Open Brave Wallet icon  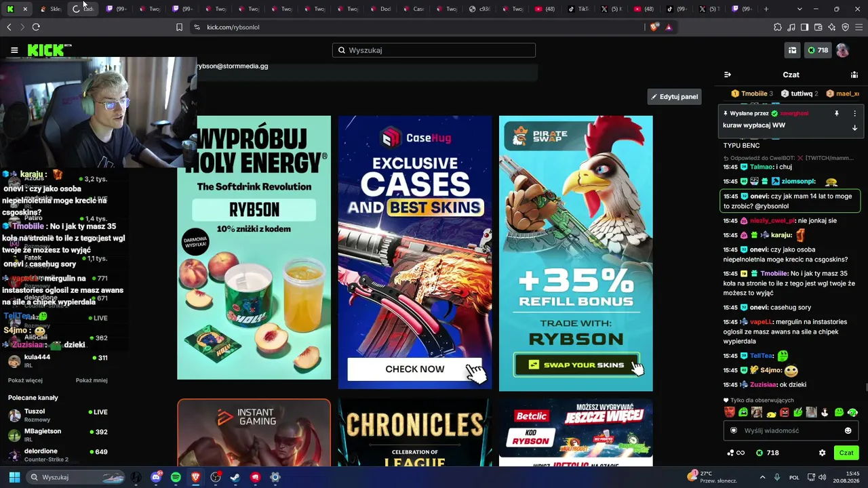[x=818, y=27]
